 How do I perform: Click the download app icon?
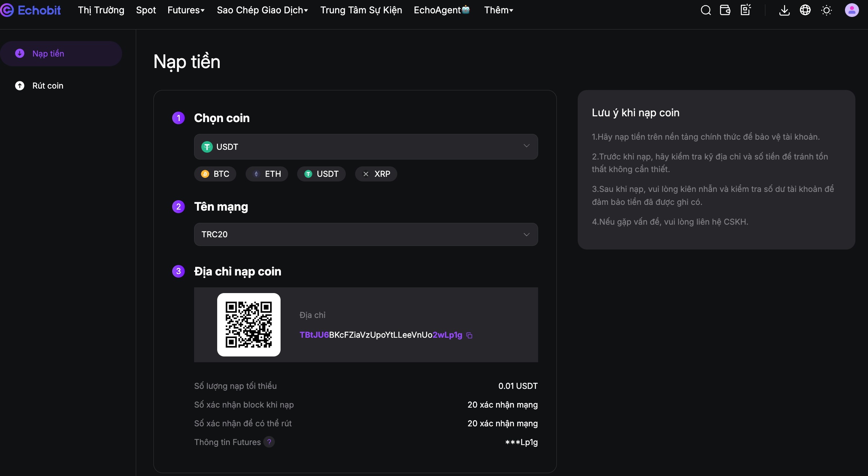[784, 10]
